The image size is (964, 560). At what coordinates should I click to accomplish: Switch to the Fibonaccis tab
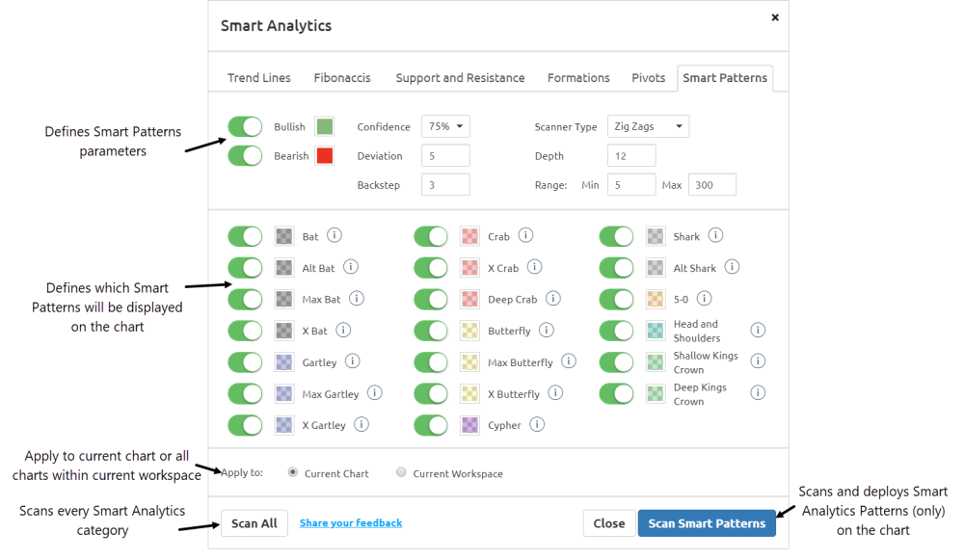pyautogui.click(x=342, y=77)
